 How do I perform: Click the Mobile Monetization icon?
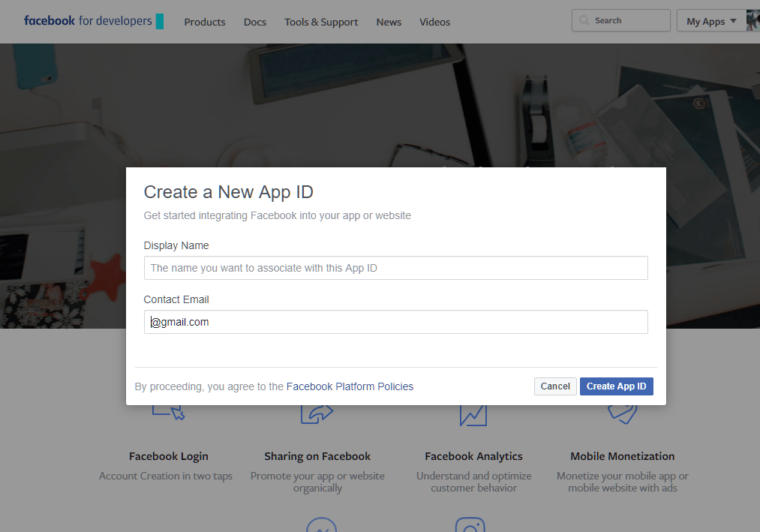(x=623, y=415)
